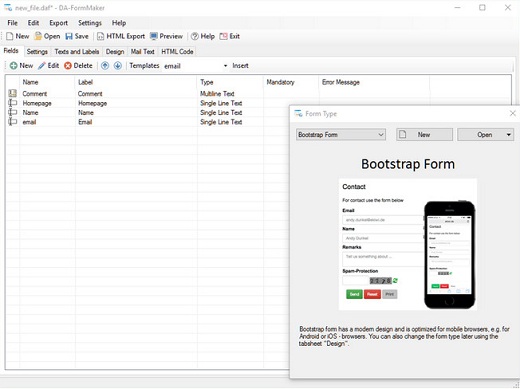Viewport: 520px width, 389px height.
Task: Edit the selected field with the pencil Edit button
Action: click(x=49, y=66)
